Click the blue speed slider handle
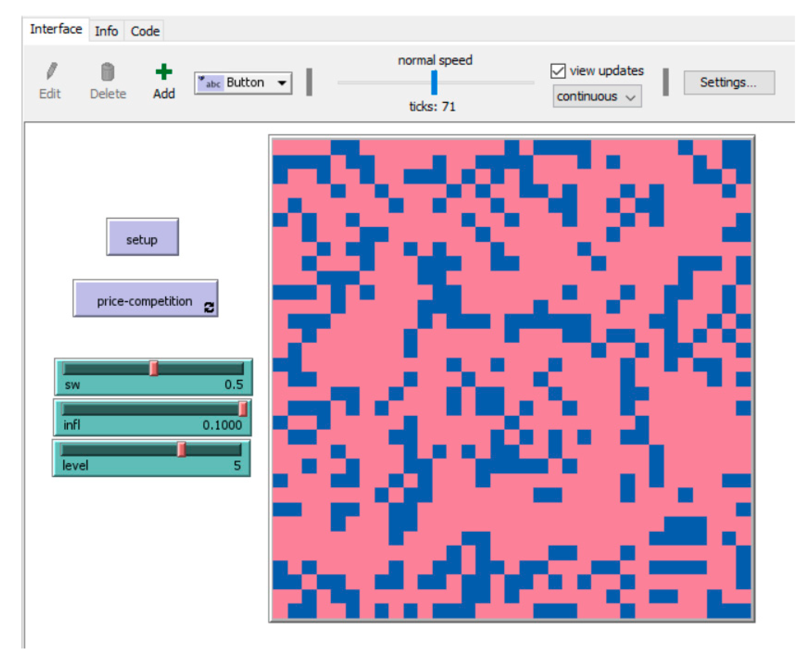Screen dimensions: 812x662 434,83
